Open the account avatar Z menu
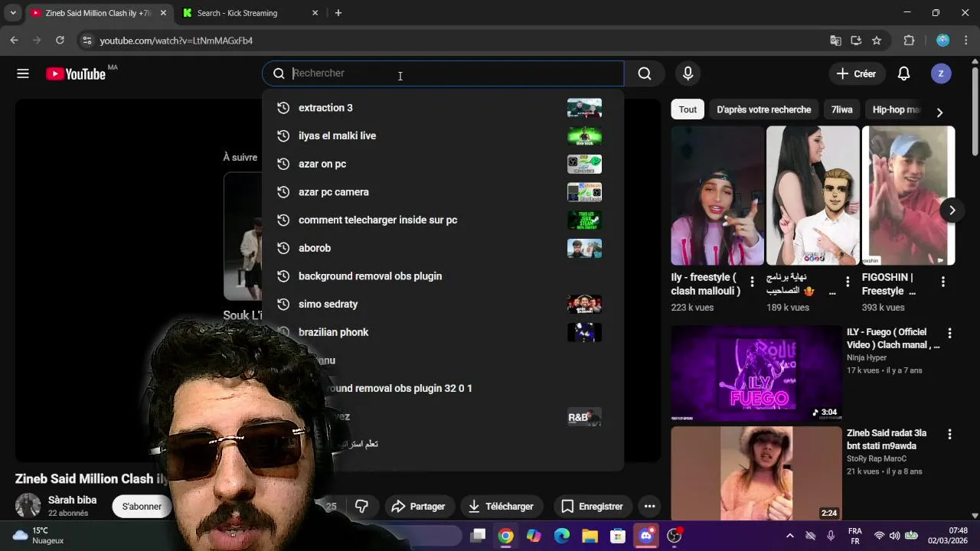980x551 pixels. point(941,73)
